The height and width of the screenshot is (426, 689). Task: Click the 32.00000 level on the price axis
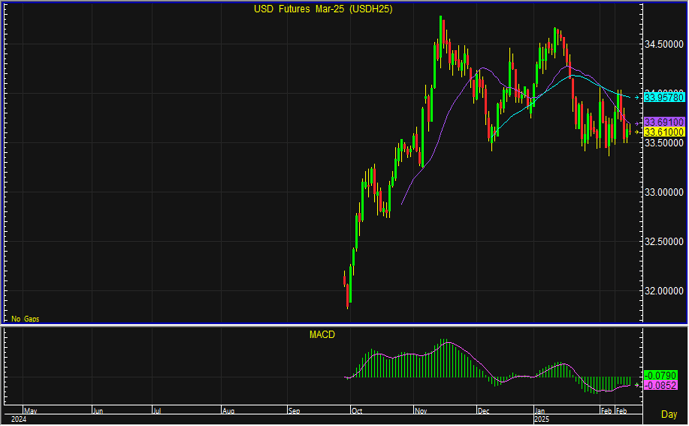click(x=664, y=292)
